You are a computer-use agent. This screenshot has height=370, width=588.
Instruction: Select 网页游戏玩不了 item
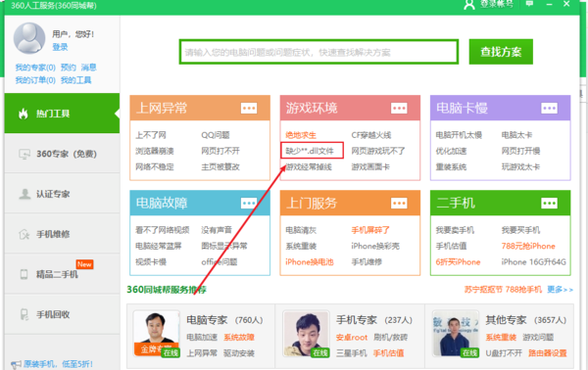378,151
